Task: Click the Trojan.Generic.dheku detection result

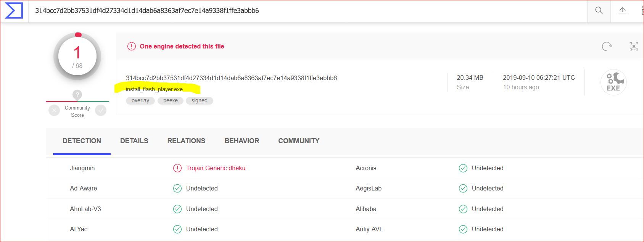Action: [216, 168]
